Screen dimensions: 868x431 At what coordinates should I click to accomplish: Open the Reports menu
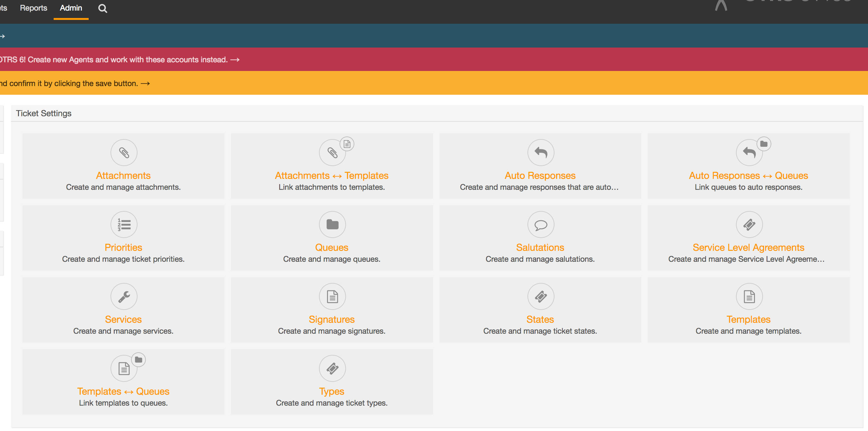[x=33, y=8]
